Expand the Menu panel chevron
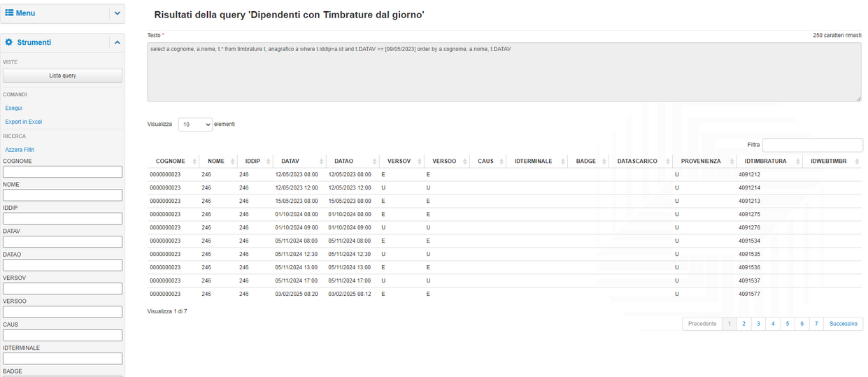 tap(117, 13)
